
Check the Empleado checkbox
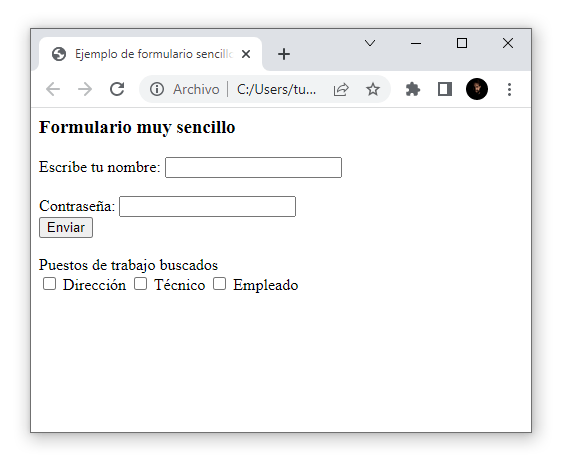[219, 284]
